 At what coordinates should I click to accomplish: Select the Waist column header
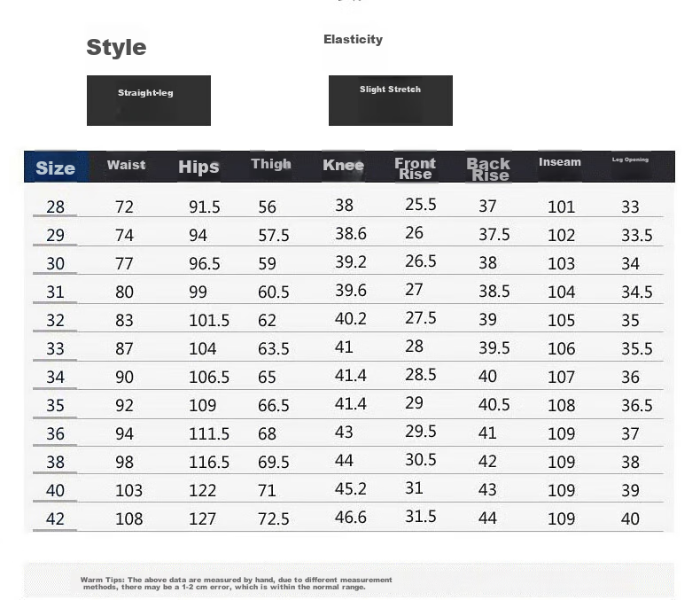click(127, 165)
